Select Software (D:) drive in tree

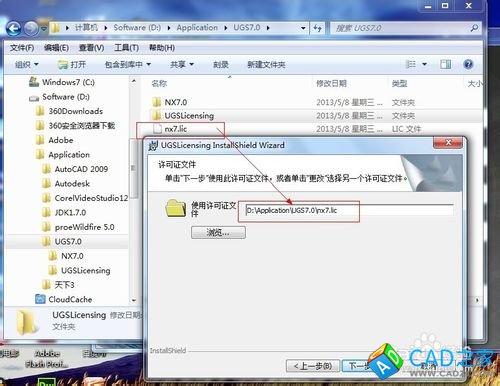[59, 97]
